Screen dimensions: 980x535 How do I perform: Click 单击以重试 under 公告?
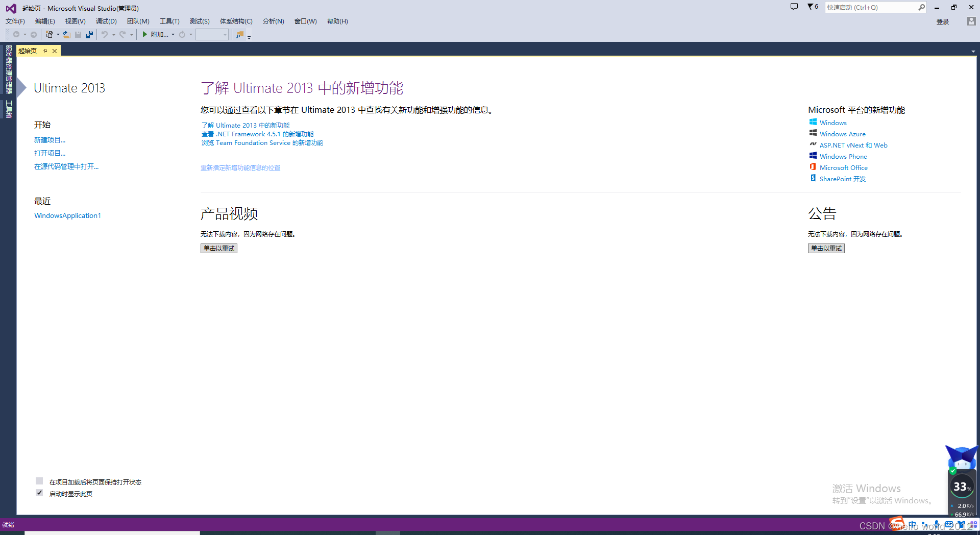(826, 248)
